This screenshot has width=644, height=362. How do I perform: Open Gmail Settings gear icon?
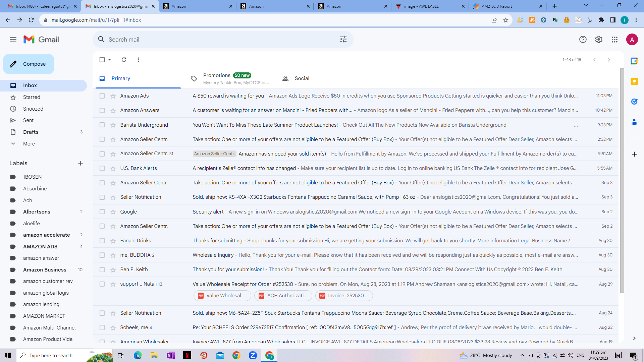tap(599, 40)
